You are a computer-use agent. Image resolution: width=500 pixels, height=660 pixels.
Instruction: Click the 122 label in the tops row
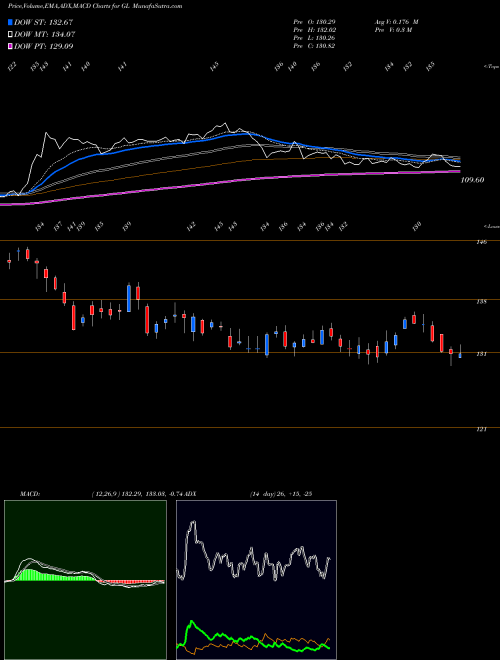coord(13,67)
